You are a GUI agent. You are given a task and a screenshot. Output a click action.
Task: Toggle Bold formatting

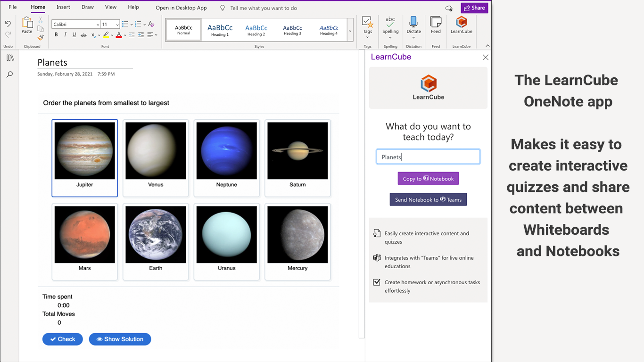click(x=56, y=35)
